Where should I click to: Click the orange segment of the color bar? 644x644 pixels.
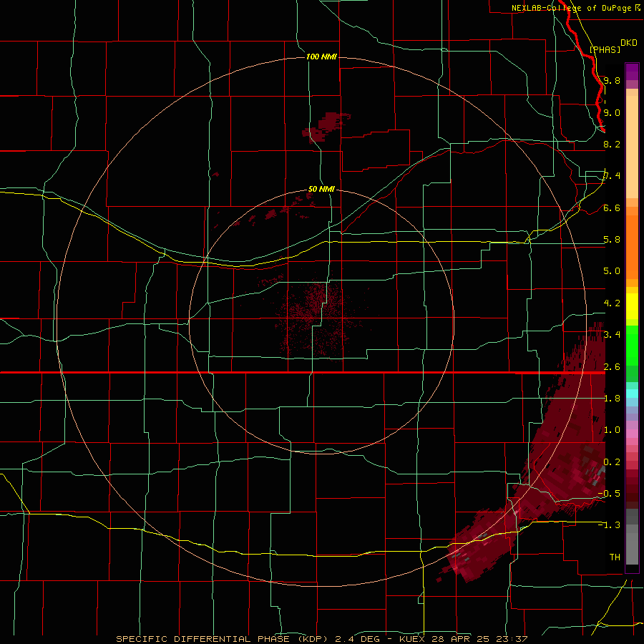632,246
